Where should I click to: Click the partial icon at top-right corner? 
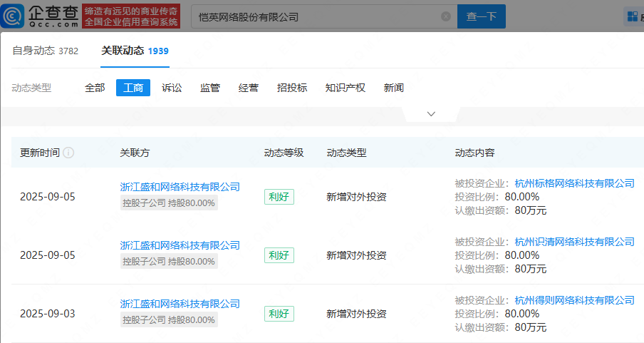[633, 16]
